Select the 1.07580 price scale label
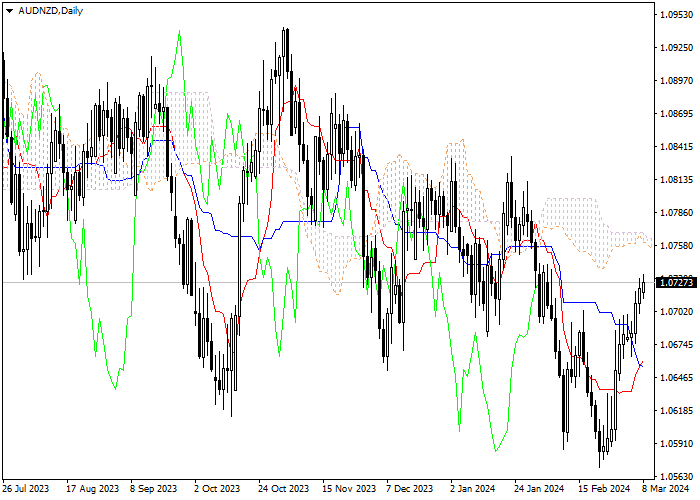The height and width of the screenshot is (500, 700). 676,246
